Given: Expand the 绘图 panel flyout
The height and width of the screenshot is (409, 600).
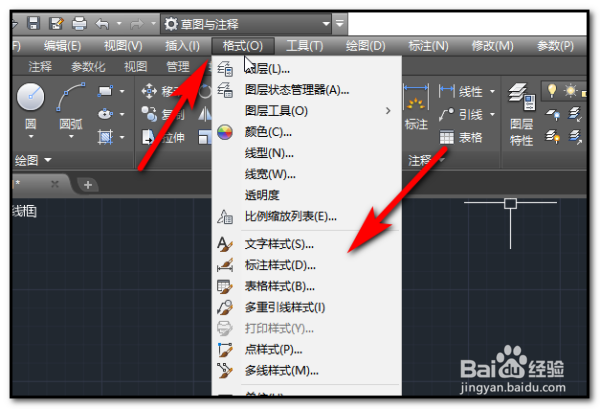Looking at the screenshot, I should pos(33,160).
